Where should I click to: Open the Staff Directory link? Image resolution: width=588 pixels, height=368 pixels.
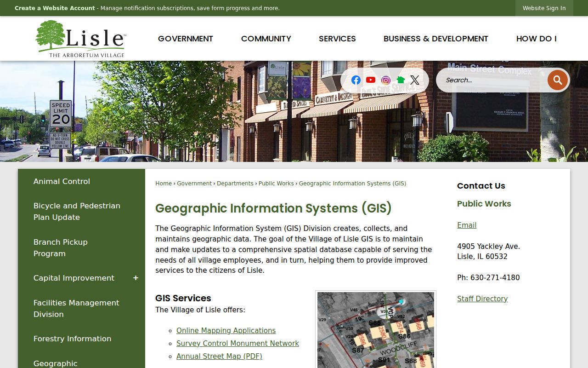[482, 299]
